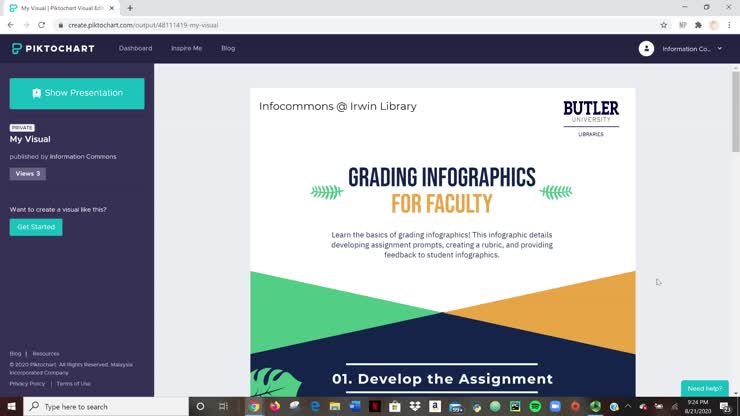The width and height of the screenshot is (740, 416).
Task: Click the Show Presentation button
Action: (77, 93)
